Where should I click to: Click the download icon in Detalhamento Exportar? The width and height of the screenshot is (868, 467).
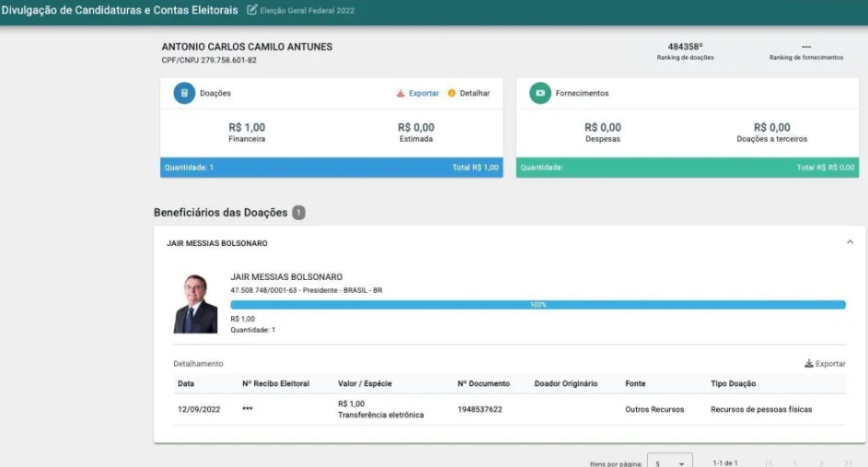click(x=809, y=364)
